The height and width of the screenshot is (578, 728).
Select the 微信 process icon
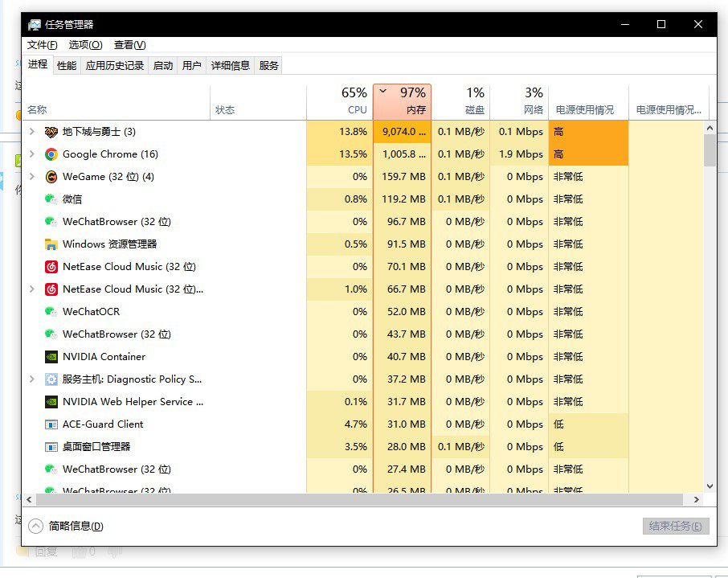[51, 199]
